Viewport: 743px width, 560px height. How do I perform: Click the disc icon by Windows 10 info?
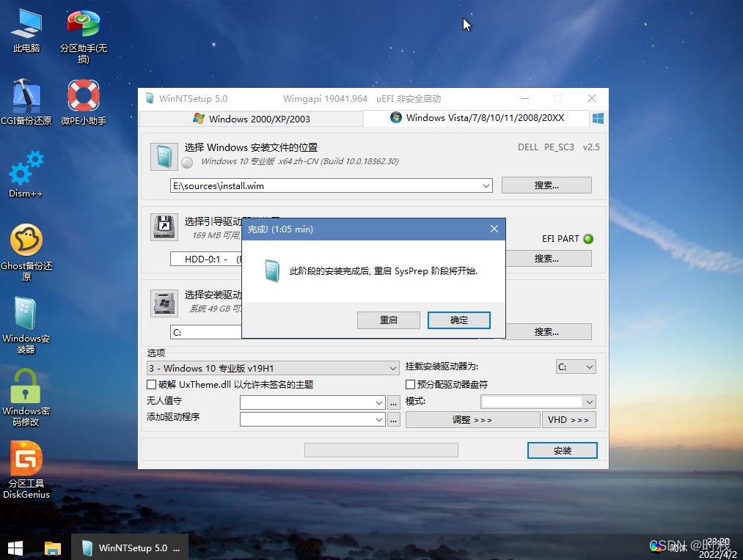tap(188, 163)
